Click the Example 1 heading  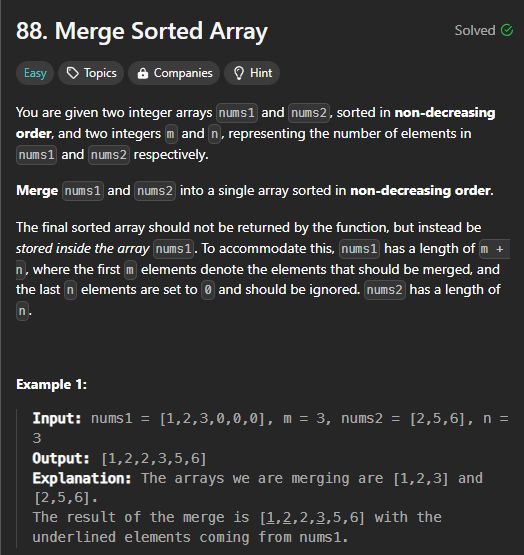[x=51, y=384]
